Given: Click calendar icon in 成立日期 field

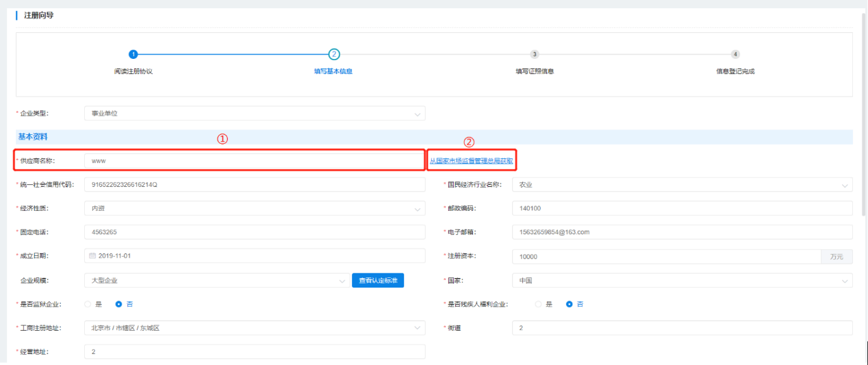Looking at the screenshot, I should [93, 256].
